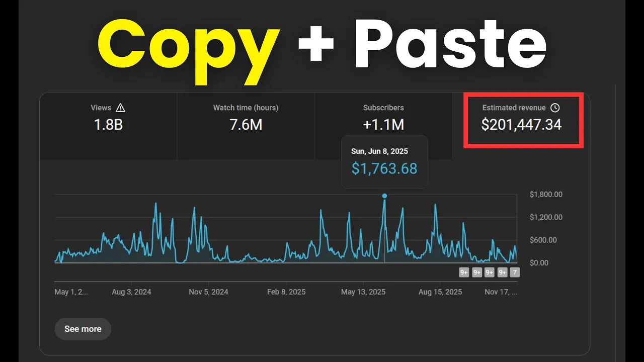The height and width of the screenshot is (362, 644).
Task: Click the Aug 3, 2024 date label
Action: (x=131, y=292)
